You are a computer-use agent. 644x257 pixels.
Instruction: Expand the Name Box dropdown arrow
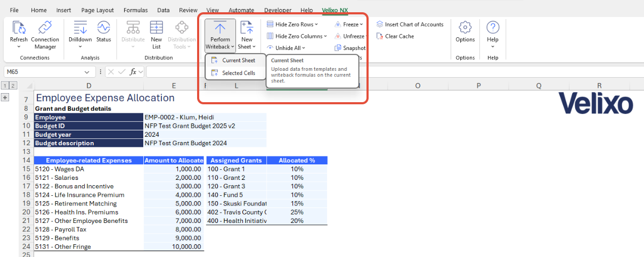[87, 72]
